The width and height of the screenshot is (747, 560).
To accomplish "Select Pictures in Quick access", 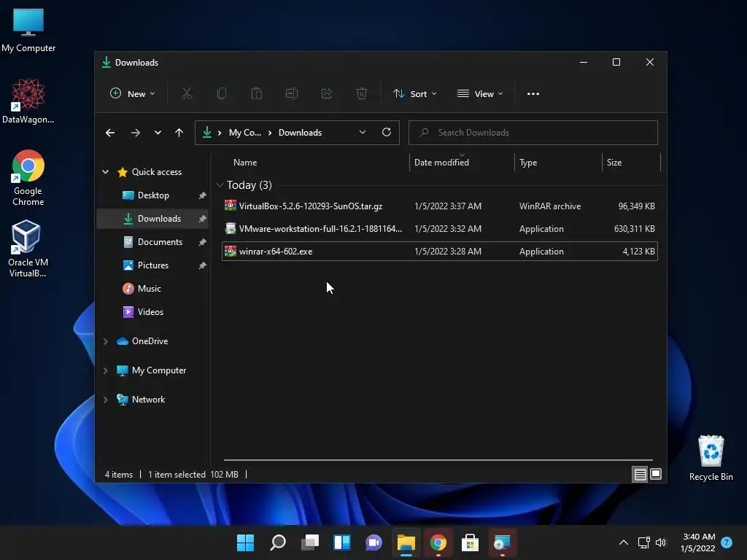I will 152,265.
